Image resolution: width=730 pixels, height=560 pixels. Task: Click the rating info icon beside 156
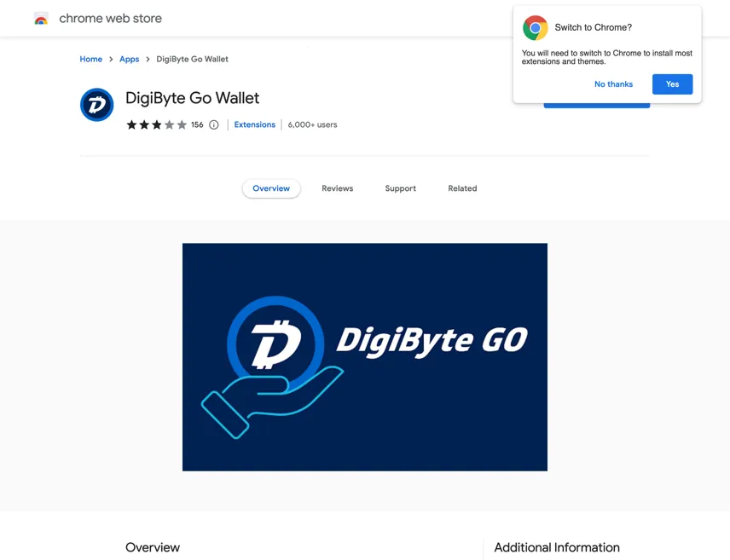214,124
